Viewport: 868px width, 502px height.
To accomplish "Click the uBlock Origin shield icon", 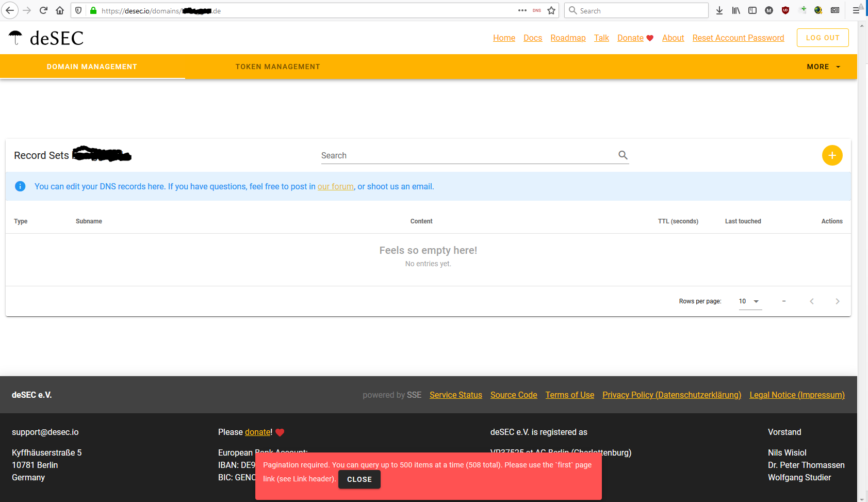I will [785, 10].
